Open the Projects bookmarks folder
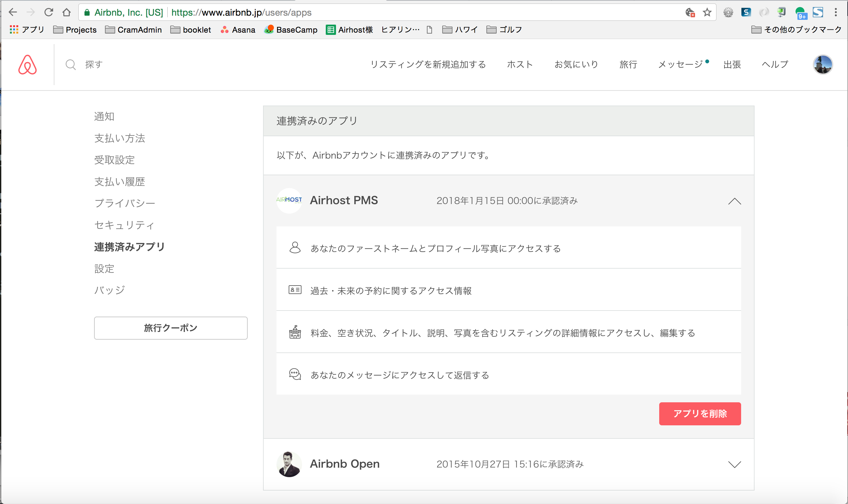 point(75,29)
